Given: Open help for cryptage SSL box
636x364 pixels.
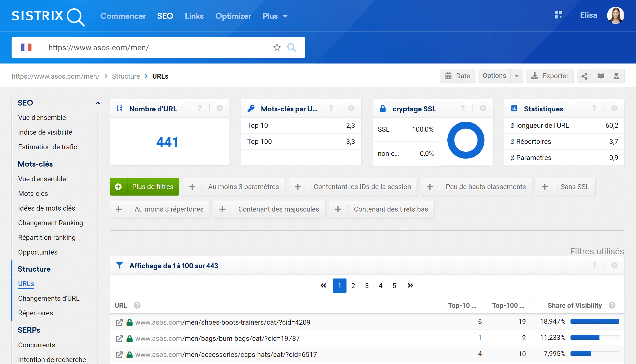Looking at the screenshot, I should (463, 108).
